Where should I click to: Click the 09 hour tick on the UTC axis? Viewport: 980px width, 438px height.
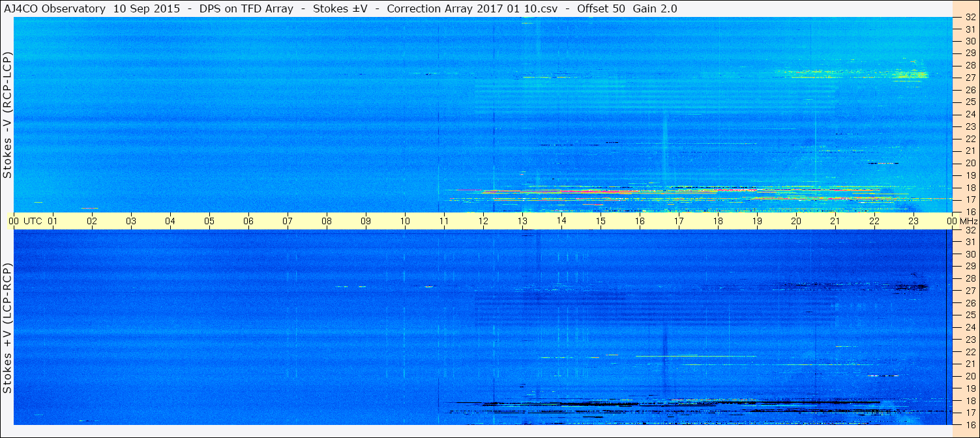point(366,221)
